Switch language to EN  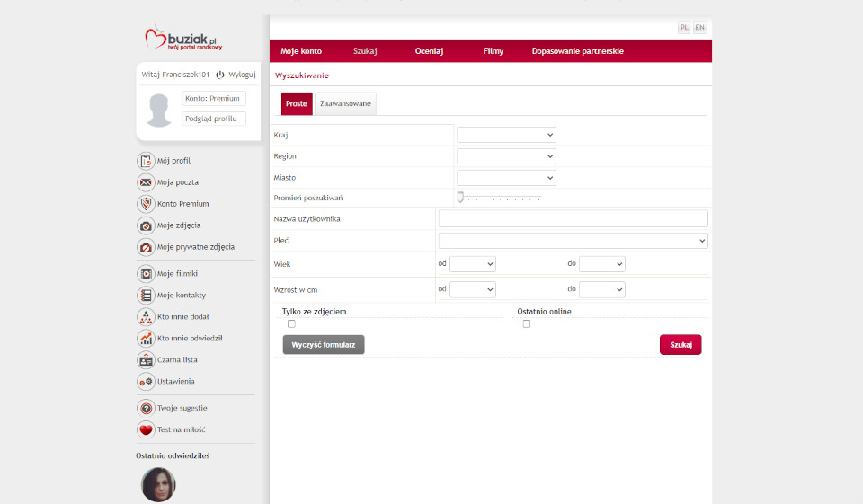pyautogui.click(x=699, y=28)
